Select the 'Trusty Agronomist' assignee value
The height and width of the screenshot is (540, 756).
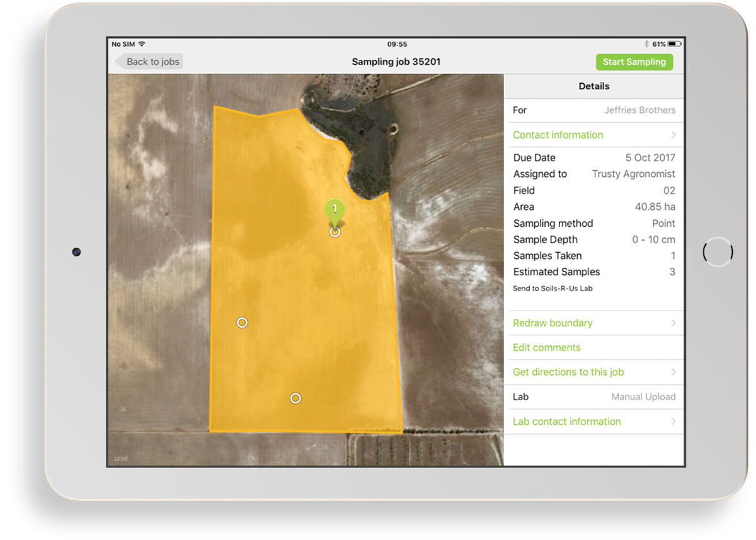click(633, 174)
